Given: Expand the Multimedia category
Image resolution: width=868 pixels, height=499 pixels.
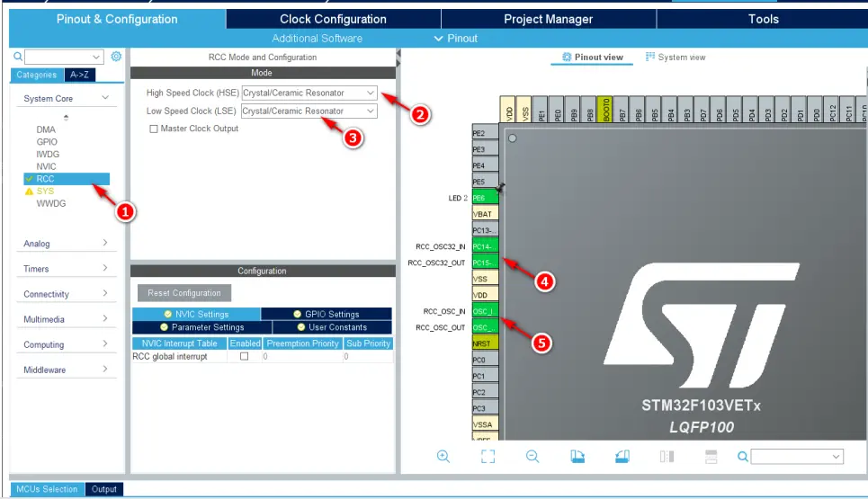Looking at the screenshot, I should point(105,318).
